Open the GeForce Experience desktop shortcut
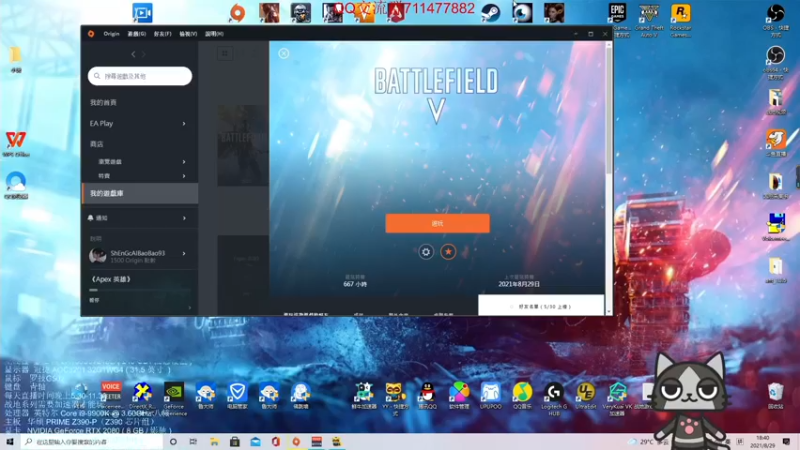800x450 pixels. point(173,398)
